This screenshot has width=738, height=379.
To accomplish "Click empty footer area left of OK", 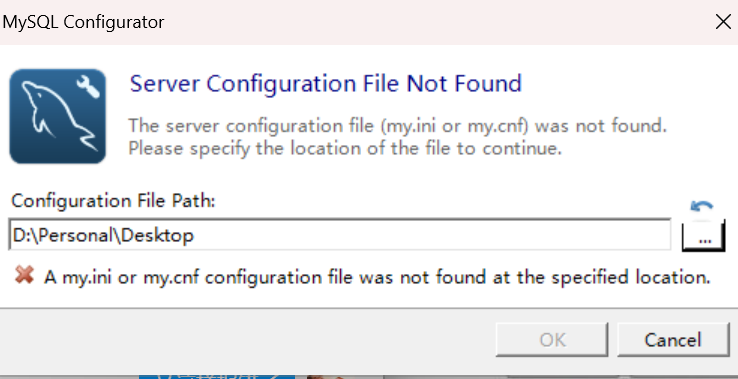I will (245, 339).
